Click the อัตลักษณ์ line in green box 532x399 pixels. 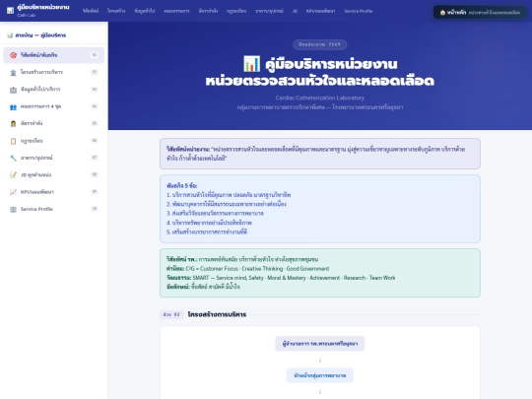tap(203, 287)
